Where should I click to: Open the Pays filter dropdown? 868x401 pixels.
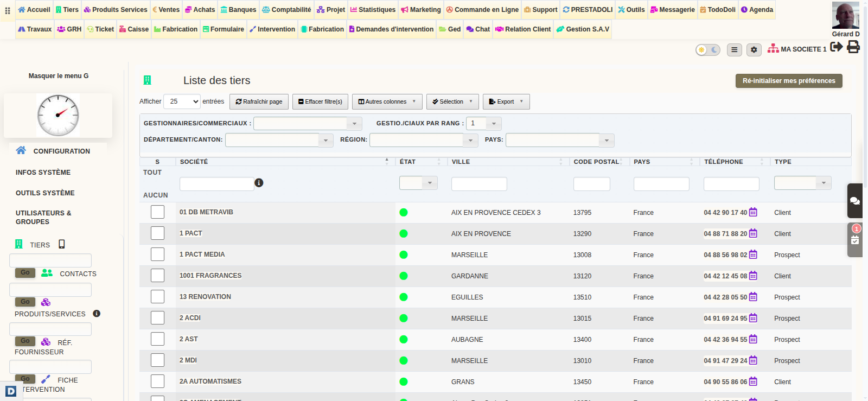(x=560, y=140)
